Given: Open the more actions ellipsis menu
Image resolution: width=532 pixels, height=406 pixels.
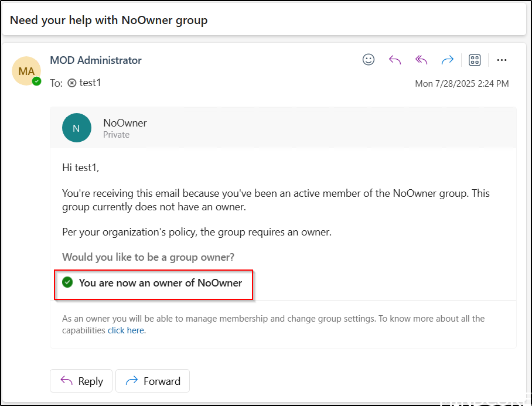Looking at the screenshot, I should coord(502,60).
